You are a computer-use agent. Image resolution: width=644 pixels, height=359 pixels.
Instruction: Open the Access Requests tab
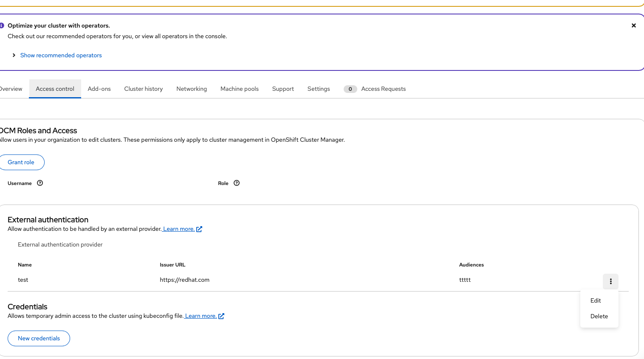[x=383, y=89]
